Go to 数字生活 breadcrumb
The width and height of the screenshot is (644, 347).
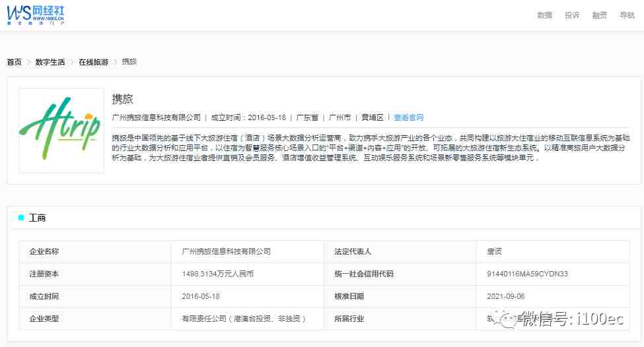(50, 62)
